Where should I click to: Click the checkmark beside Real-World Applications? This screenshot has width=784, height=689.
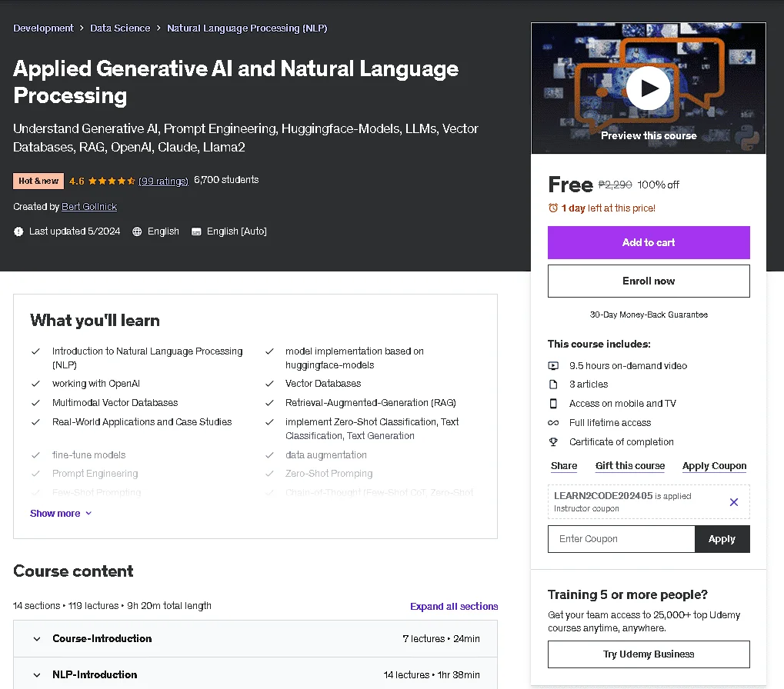pyautogui.click(x=35, y=422)
